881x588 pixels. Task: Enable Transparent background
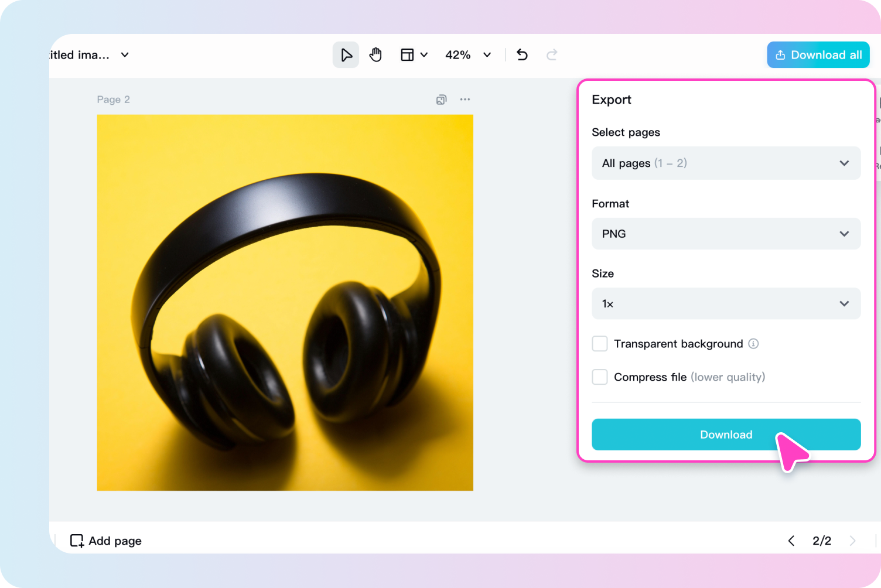click(599, 344)
